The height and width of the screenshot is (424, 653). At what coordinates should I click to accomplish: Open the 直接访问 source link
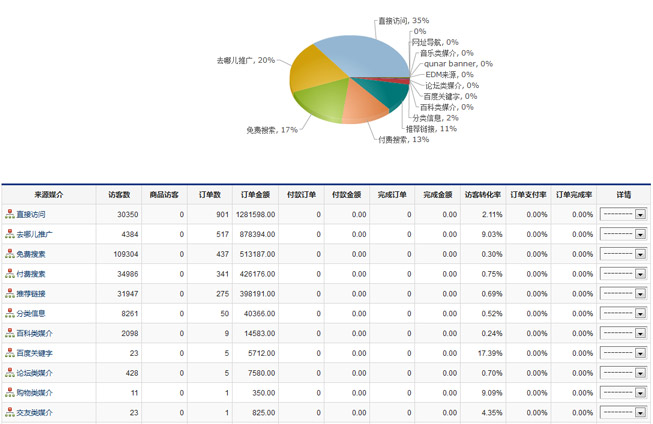31,214
